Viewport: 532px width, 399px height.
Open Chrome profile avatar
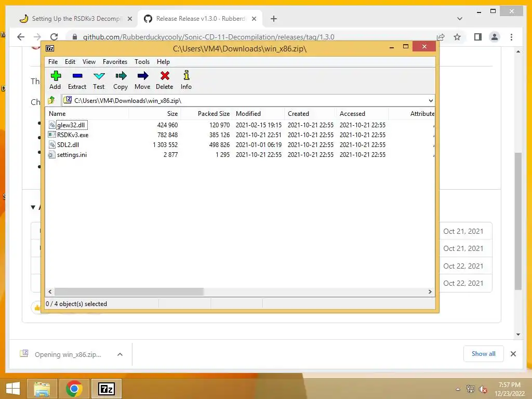pyautogui.click(x=495, y=37)
